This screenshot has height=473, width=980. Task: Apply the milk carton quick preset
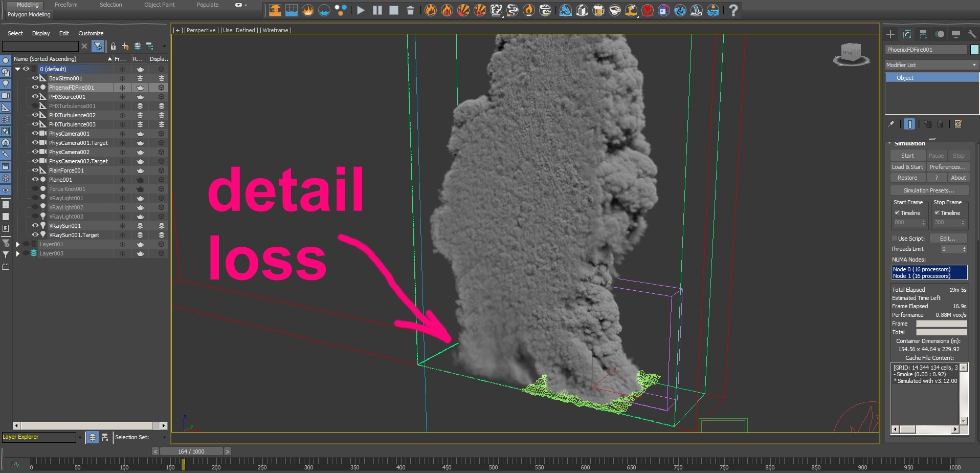(582, 10)
